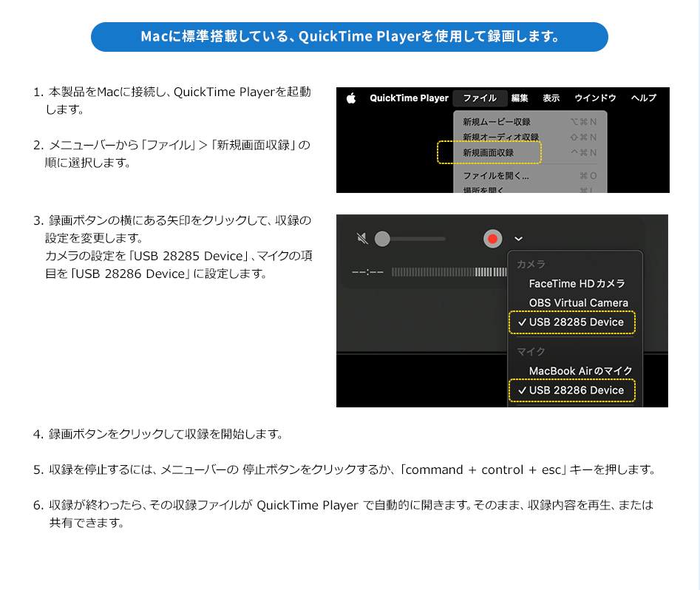
Task: Click step 5 text about command + control + esc
Action: click(344, 470)
